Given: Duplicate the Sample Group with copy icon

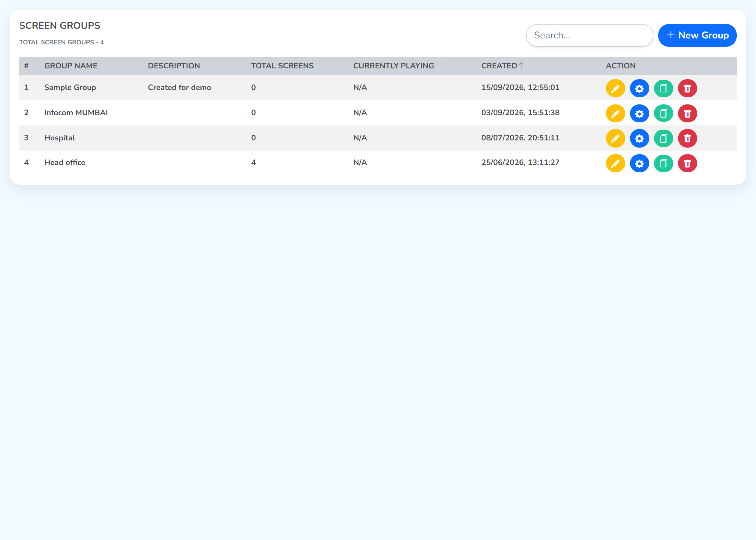Looking at the screenshot, I should (x=663, y=88).
